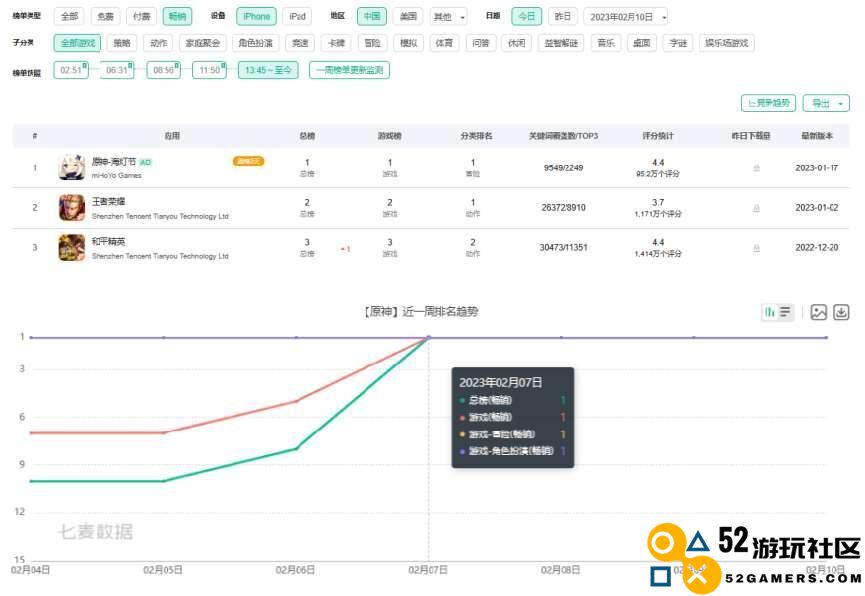
Task: Select the 字谜 subcategory
Action: coord(678,43)
